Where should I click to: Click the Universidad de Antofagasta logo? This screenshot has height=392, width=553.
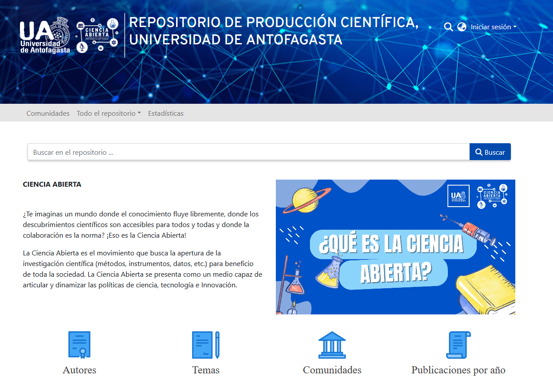coord(45,35)
